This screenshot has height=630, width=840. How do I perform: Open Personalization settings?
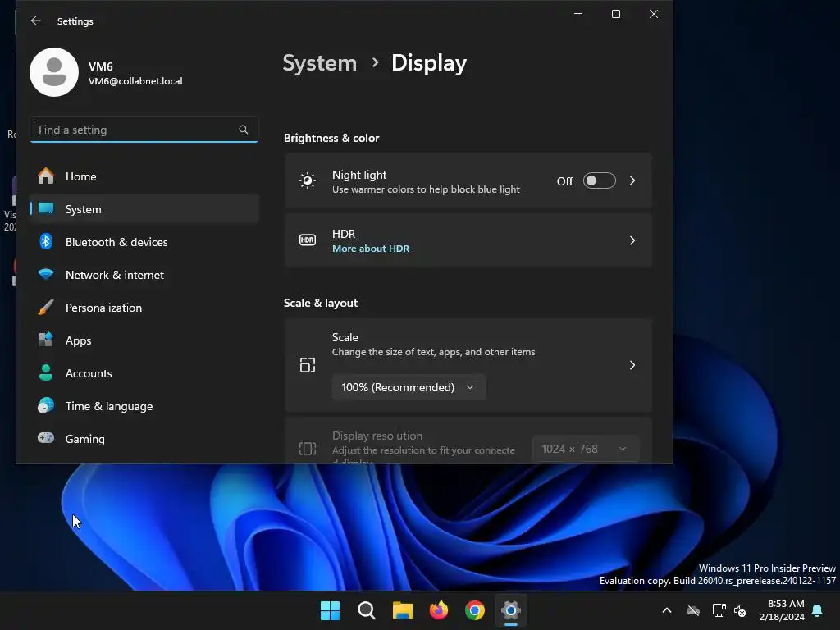point(144,308)
